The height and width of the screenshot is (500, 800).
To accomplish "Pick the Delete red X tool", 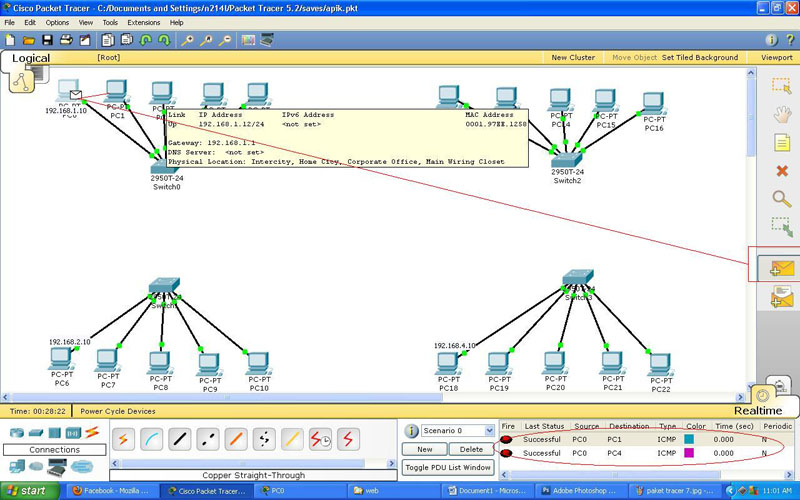I will pyautogui.click(x=782, y=170).
